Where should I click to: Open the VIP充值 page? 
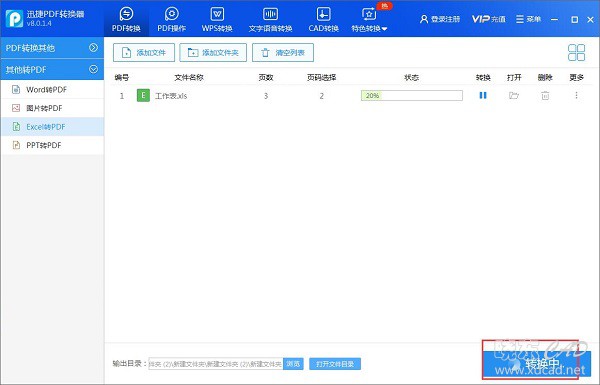[488, 19]
